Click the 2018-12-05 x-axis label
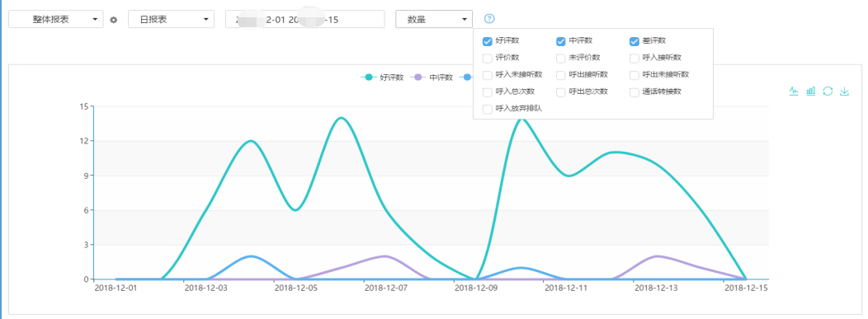The image size is (868, 319). point(297,288)
